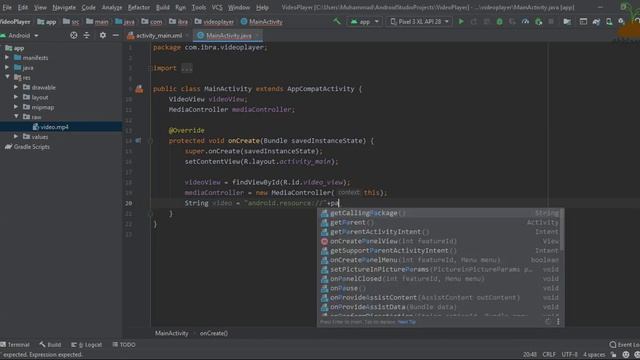This screenshot has width=640, height=360.
Task: Click the videoplayer breadcrumb in navigation bar
Action: coord(214,22)
